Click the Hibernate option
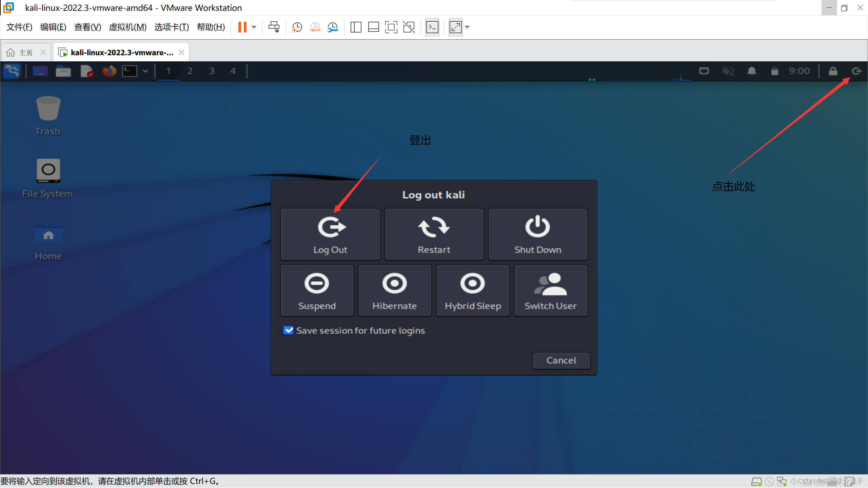The image size is (868, 488). (395, 290)
